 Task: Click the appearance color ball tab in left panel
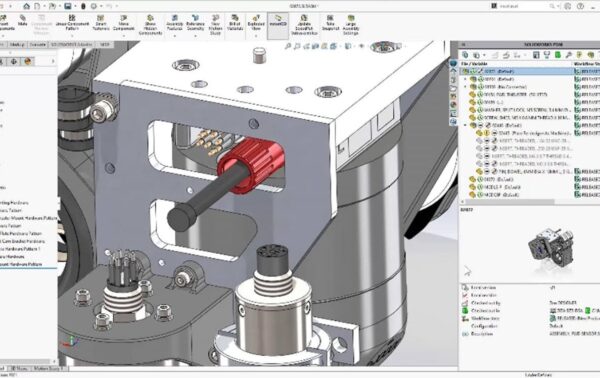point(28,61)
